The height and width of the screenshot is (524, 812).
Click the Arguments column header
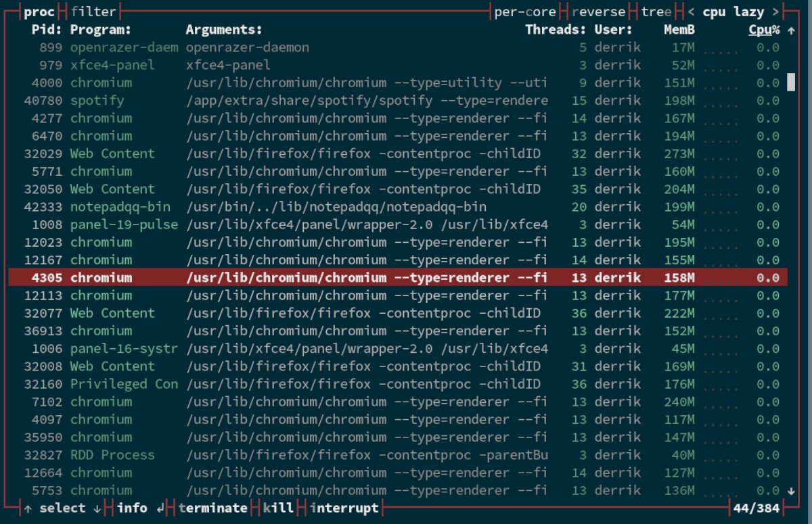(224, 30)
